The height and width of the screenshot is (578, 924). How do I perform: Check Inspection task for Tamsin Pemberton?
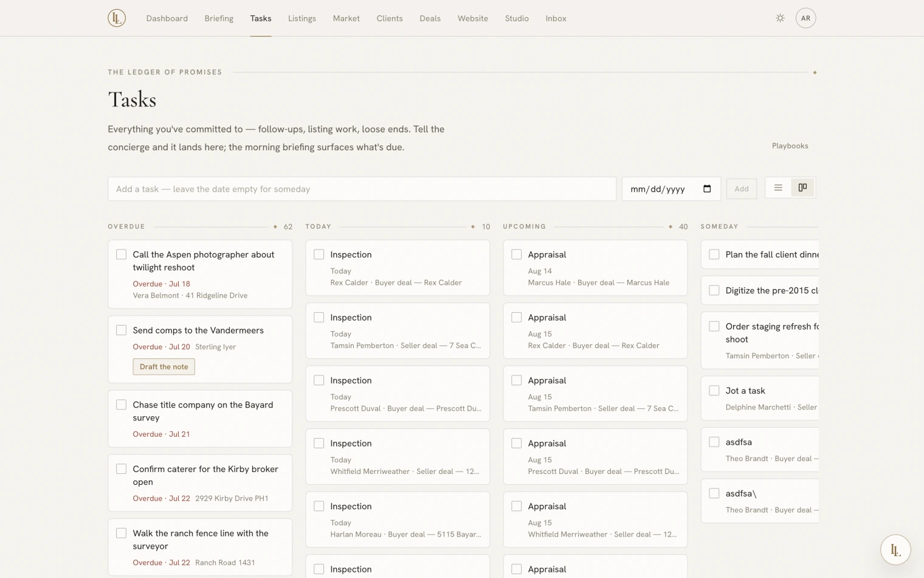(319, 317)
